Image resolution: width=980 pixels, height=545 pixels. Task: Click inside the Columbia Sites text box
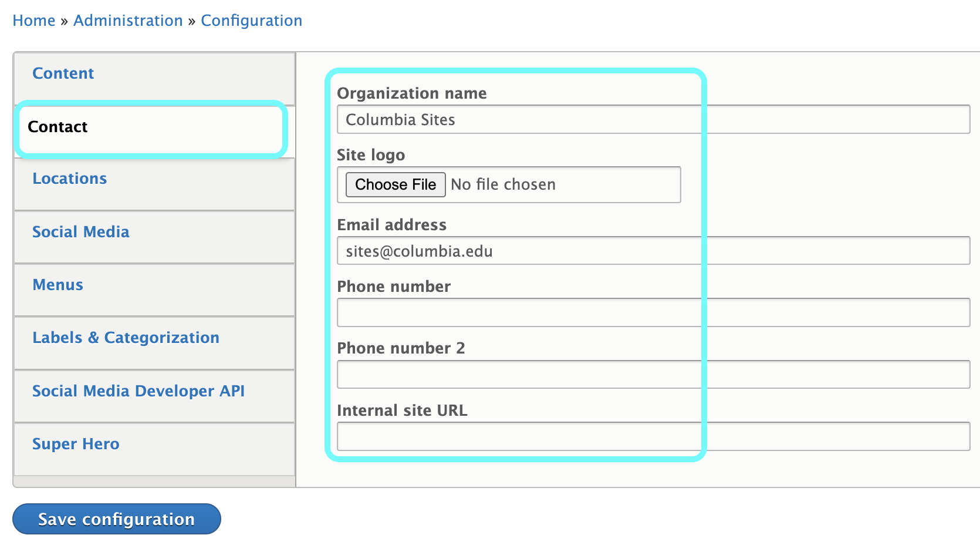click(519, 119)
